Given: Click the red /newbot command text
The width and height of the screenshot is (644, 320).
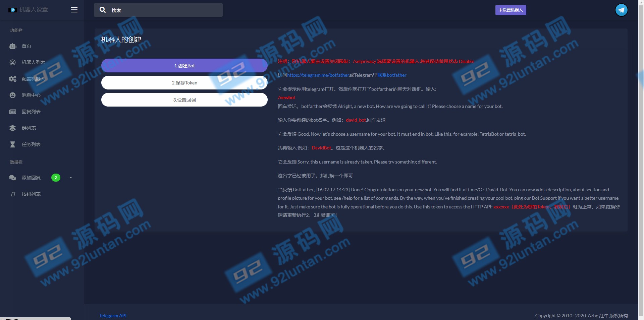Looking at the screenshot, I should click(286, 98).
